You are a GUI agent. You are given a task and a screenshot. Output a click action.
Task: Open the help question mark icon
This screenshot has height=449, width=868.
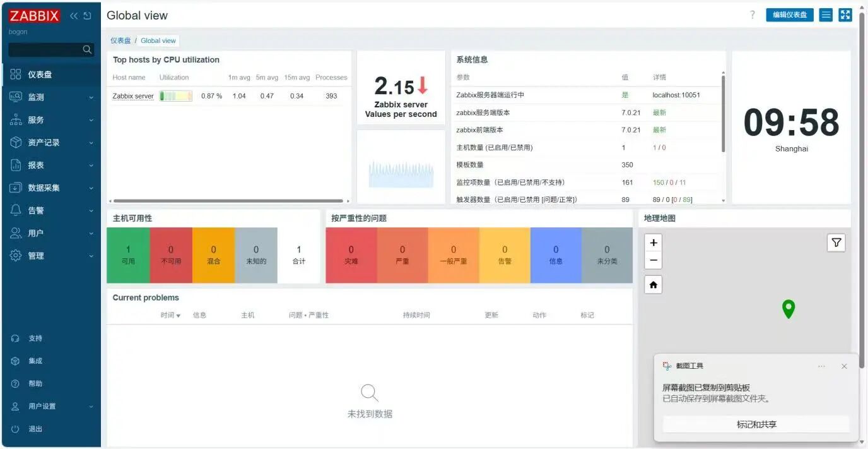pos(752,15)
